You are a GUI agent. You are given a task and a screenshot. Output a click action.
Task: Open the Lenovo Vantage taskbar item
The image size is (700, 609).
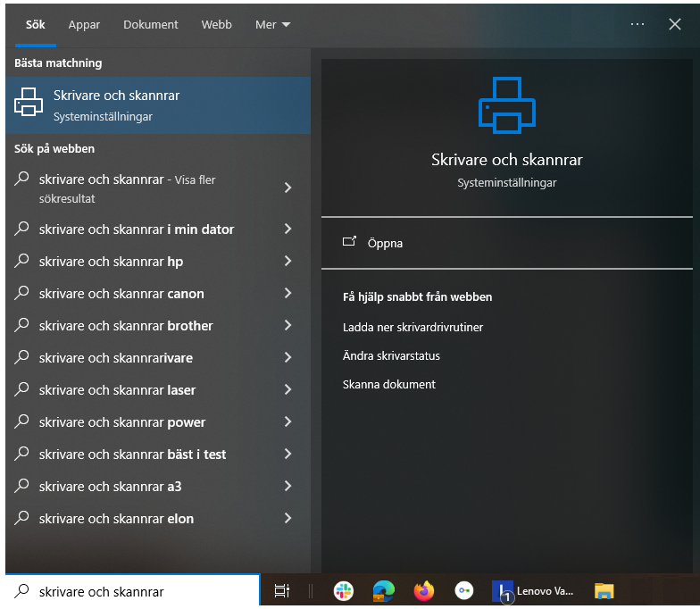click(534, 590)
